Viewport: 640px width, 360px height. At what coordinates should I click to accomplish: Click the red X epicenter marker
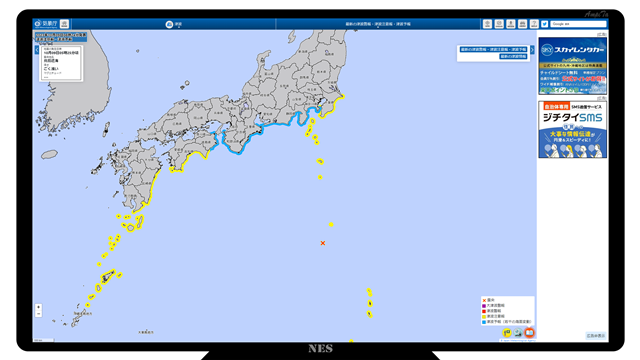(x=323, y=243)
